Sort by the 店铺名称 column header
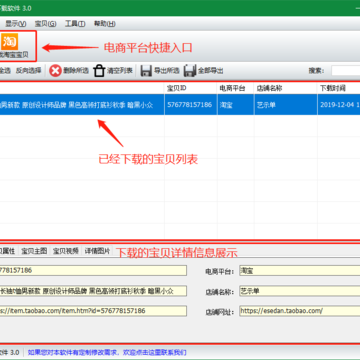 click(x=286, y=88)
